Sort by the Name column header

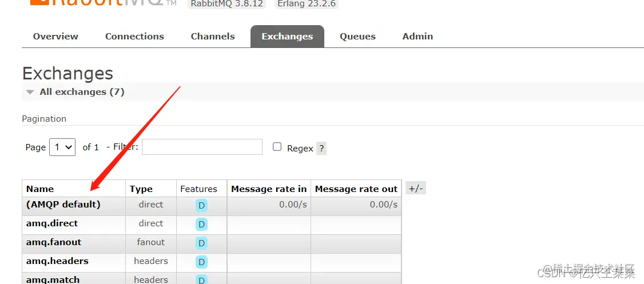(40, 189)
